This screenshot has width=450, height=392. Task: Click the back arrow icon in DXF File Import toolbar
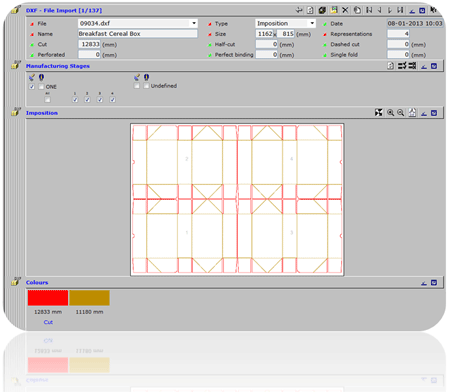point(299,10)
